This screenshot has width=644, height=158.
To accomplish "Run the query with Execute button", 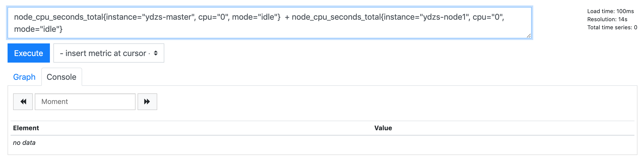I will (x=29, y=53).
